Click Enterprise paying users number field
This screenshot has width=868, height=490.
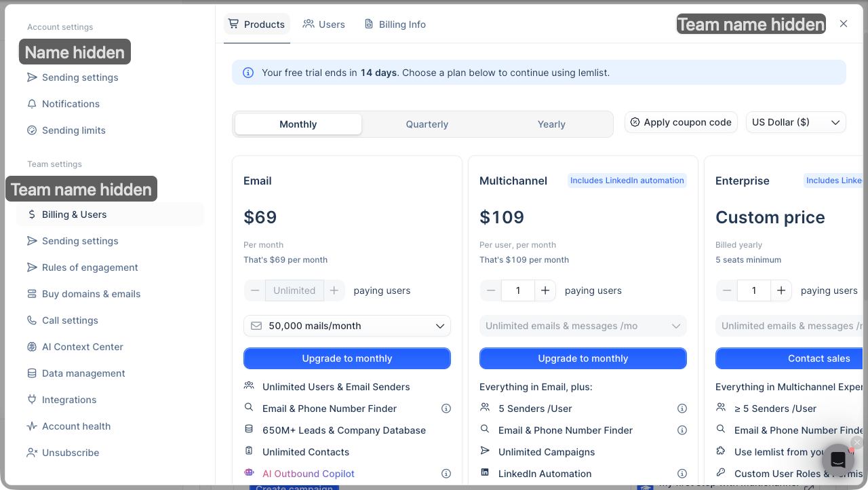pyautogui.click(x=754, y=290)
